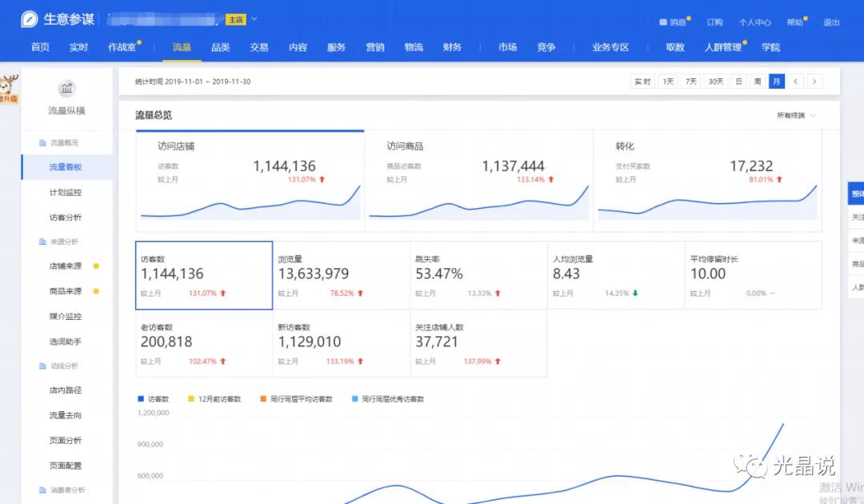
Task: Open 服务 in top navigation
Action: pyautogui.click(x=336, y=47)
